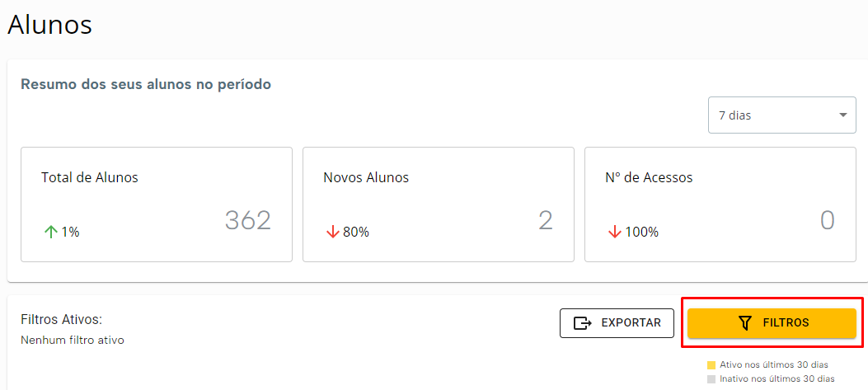Click the export icon beside the Exportar label
868x390 pixels.
click(583, 323)
